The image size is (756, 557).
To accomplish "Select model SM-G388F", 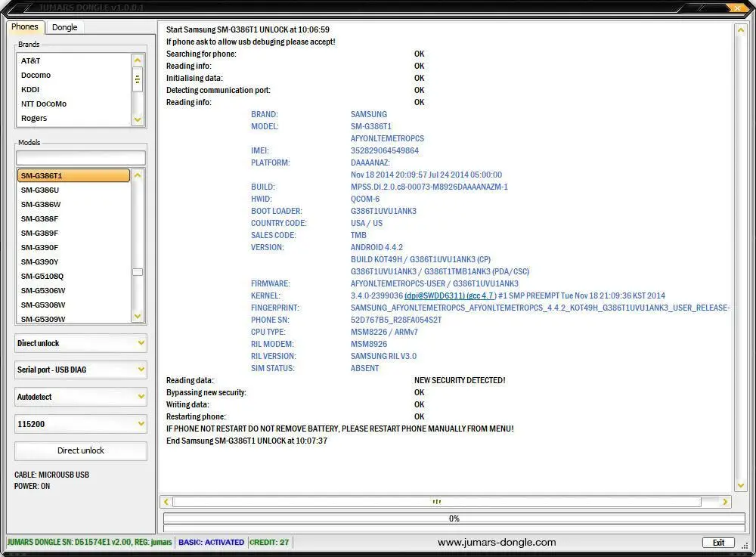I will pos(73,218).
